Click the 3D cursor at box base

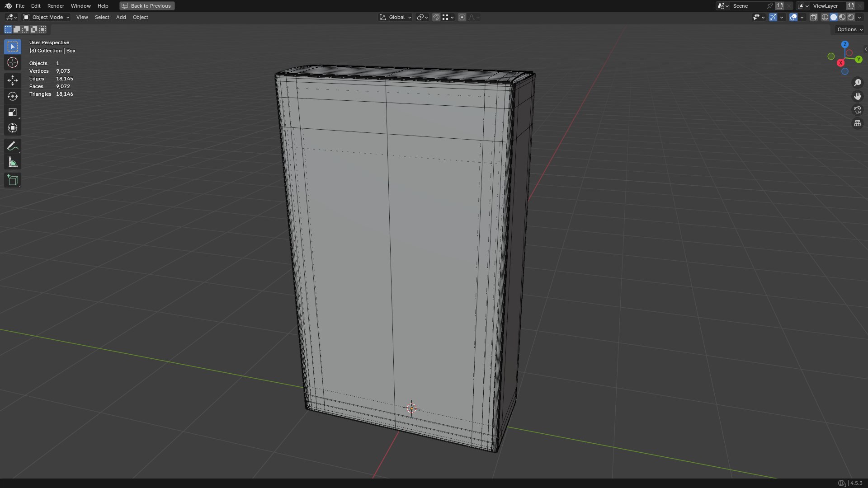(412, 408)
